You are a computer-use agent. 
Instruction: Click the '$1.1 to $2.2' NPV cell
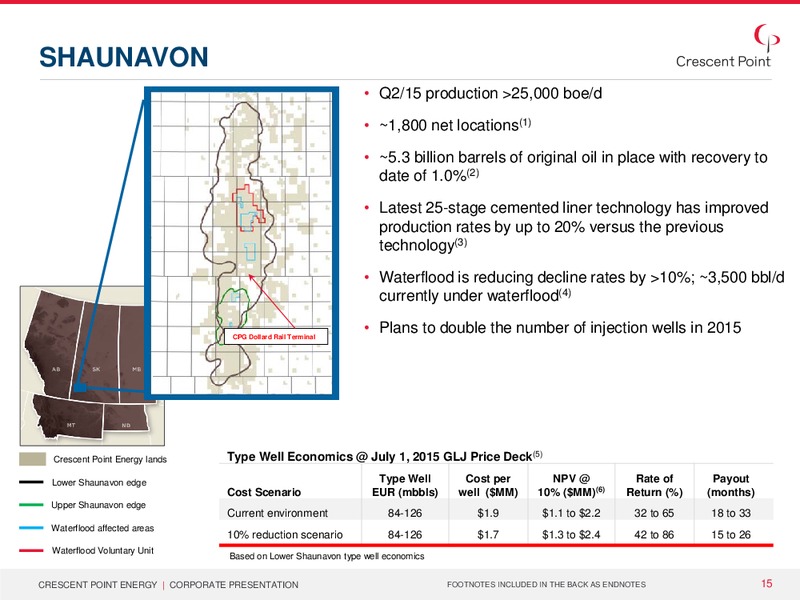click(x=571, y=513)
